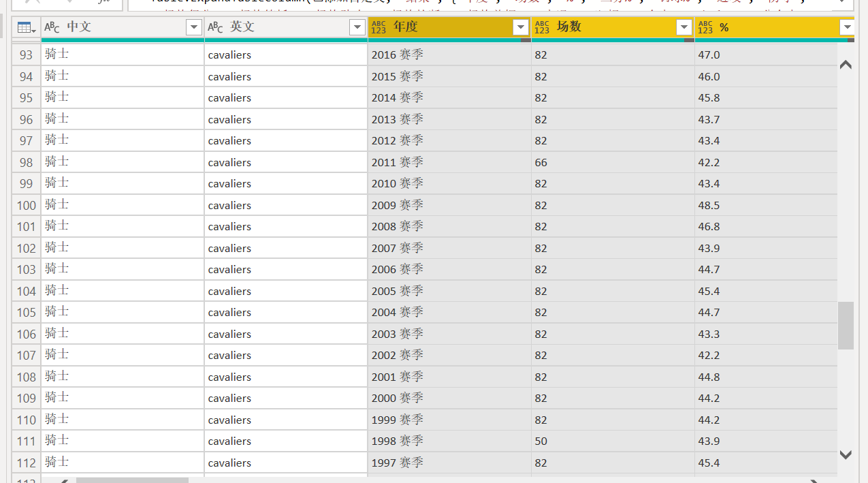Click the 2003 赛季 cell
Image resolution: width=868 pixels, height=483 pixels.
pyautogui.click(x=449, y=334)
